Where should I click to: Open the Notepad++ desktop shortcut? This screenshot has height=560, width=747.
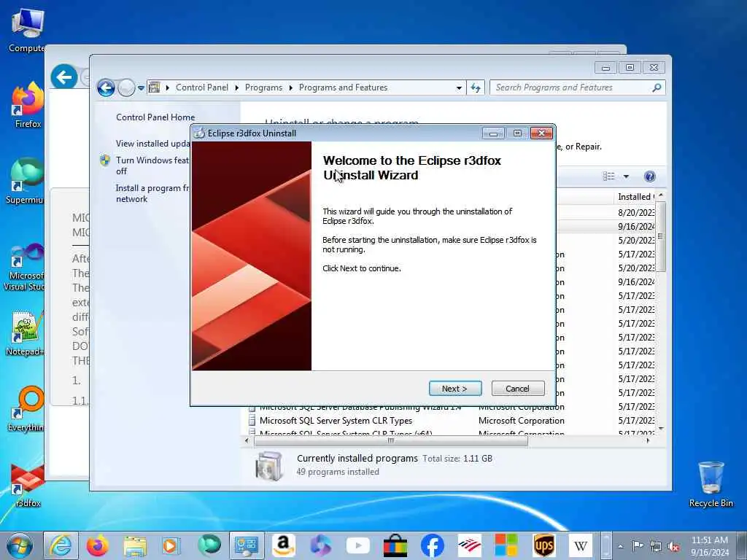(25, 333)
